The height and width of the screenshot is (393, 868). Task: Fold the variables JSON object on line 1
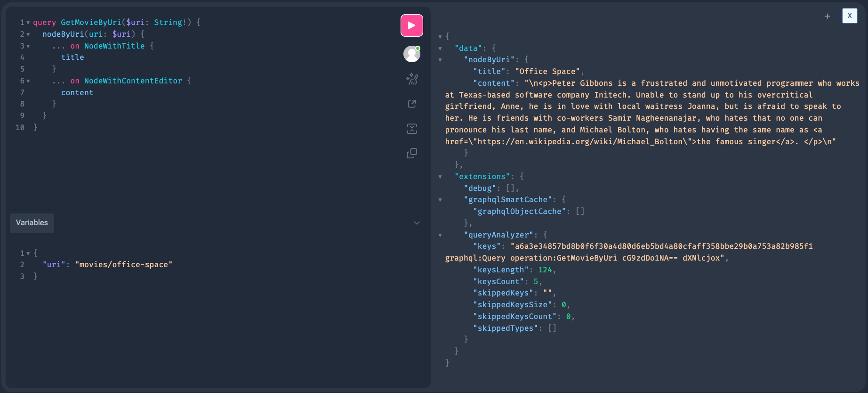(28, 254)
